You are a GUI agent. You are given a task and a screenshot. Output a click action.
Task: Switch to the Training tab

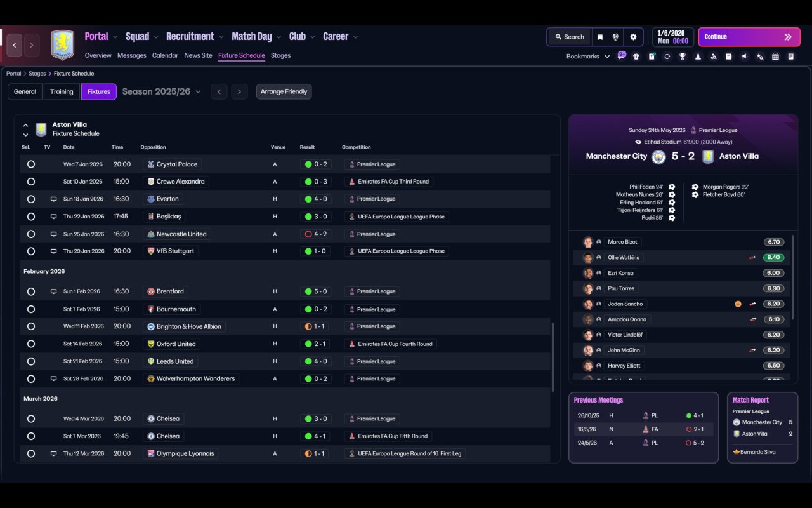click(x=62, y=91)
